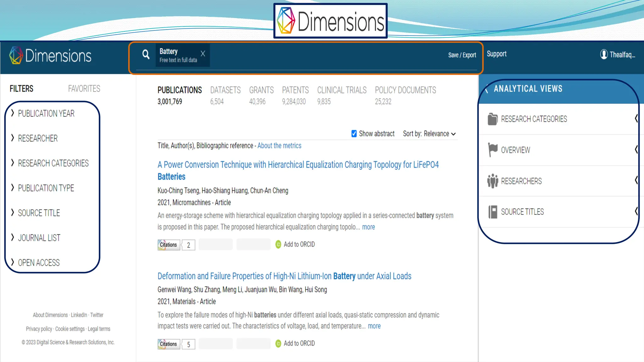
Task: Click the search magnifier icon
Action: click(x=146, y=55)
